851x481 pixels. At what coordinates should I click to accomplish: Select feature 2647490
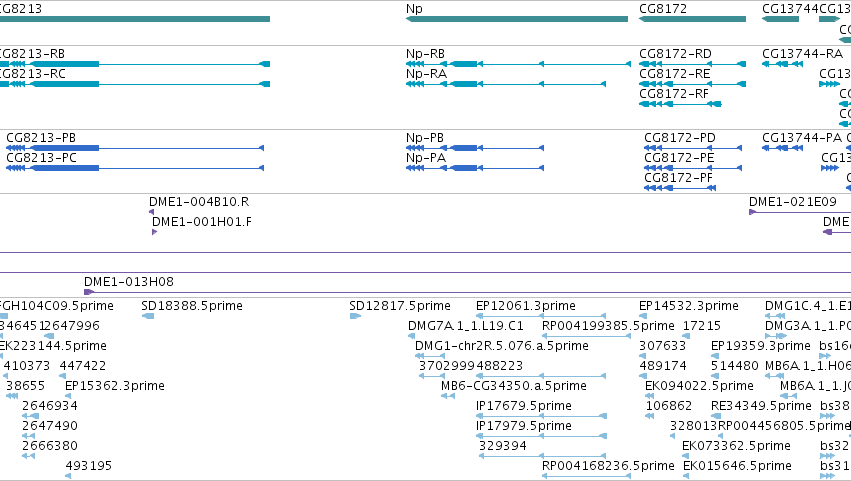click(28, 436)
